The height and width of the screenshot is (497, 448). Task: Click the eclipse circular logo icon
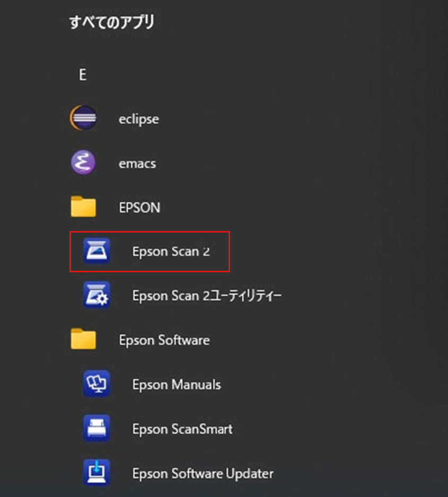pos(83,118)
